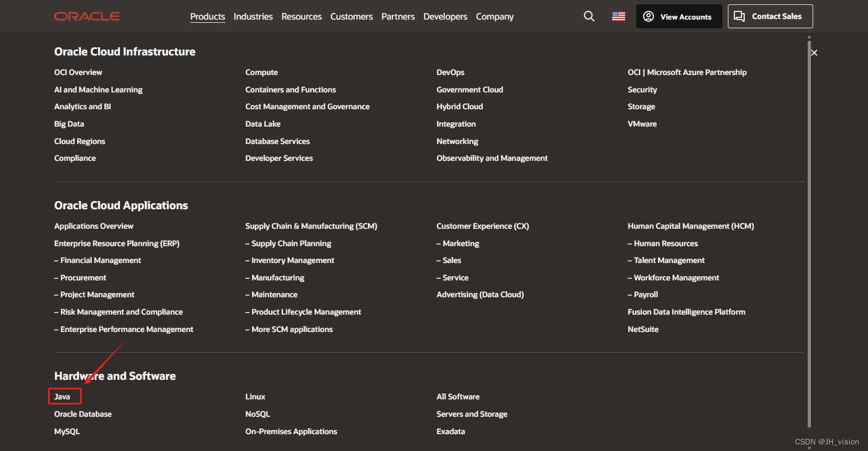Close the Products mega menu
Image resolution: width=868 pixels, height=451 pixels.
point(814,53)
